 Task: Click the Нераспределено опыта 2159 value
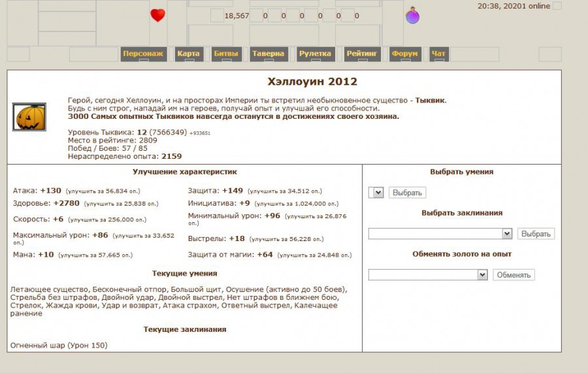(171, 156)
